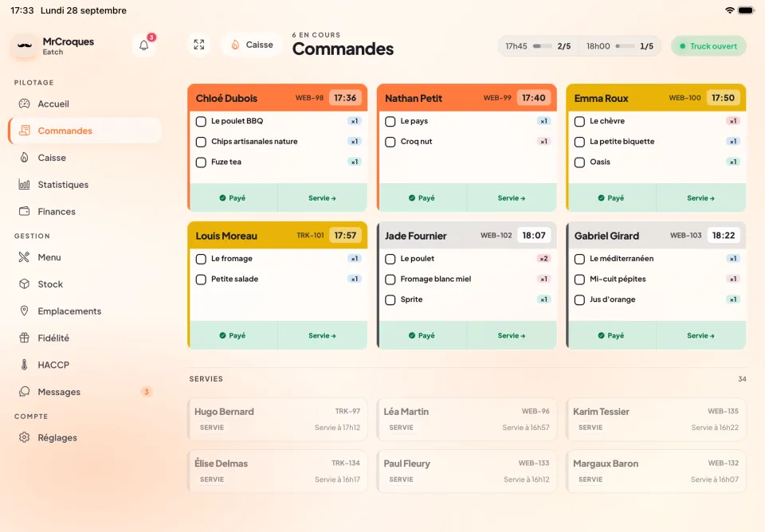The width and height of the screenshot is (765, 532).
Task: Click the x2 quantity for Le poulet
Action: click(543, 259)
